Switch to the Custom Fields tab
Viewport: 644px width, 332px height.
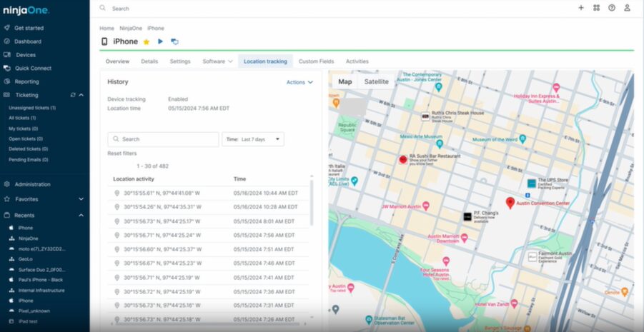(x=316, y=61)
